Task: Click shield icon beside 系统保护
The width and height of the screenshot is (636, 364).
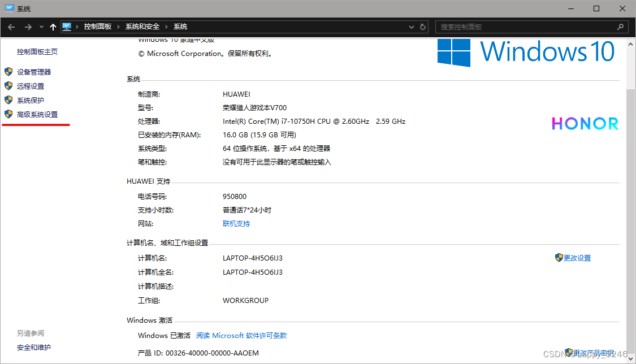Action: click(x=8, y=100)
